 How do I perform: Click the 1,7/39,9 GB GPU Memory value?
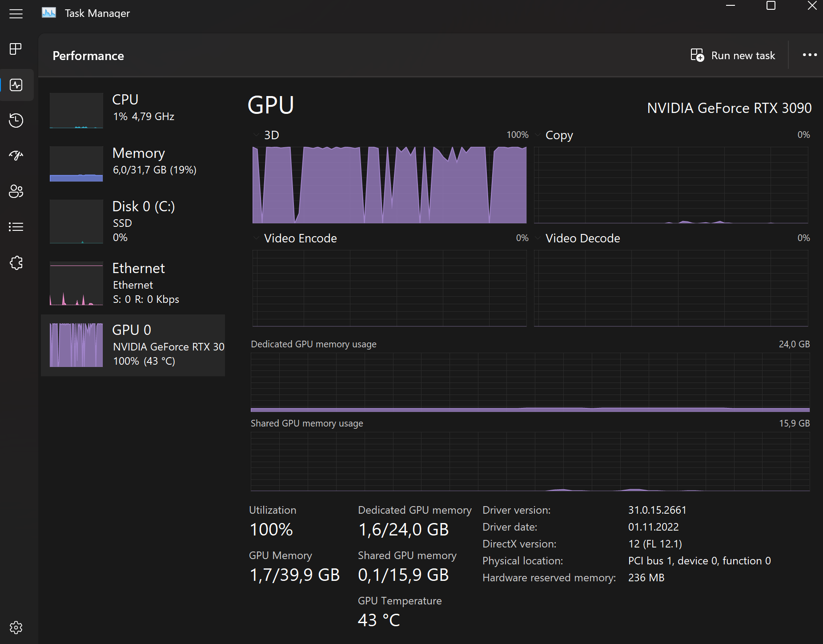[294, 575]
